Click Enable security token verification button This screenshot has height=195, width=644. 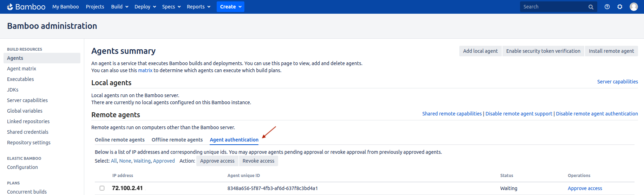click(543, 51)
